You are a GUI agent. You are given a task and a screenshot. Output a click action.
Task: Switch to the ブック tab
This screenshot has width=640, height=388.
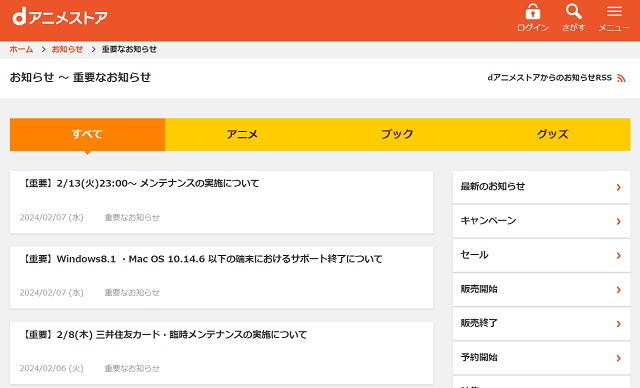(398, 134)
